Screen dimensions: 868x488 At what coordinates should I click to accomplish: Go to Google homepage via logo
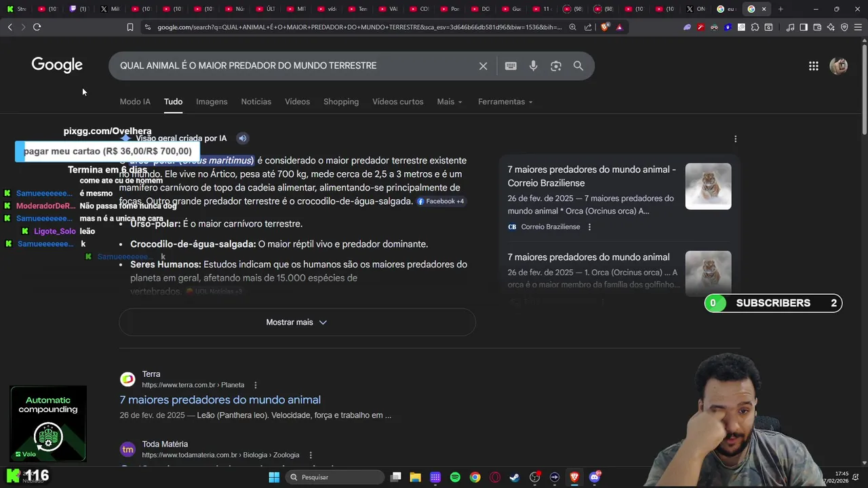coord(57,65)
